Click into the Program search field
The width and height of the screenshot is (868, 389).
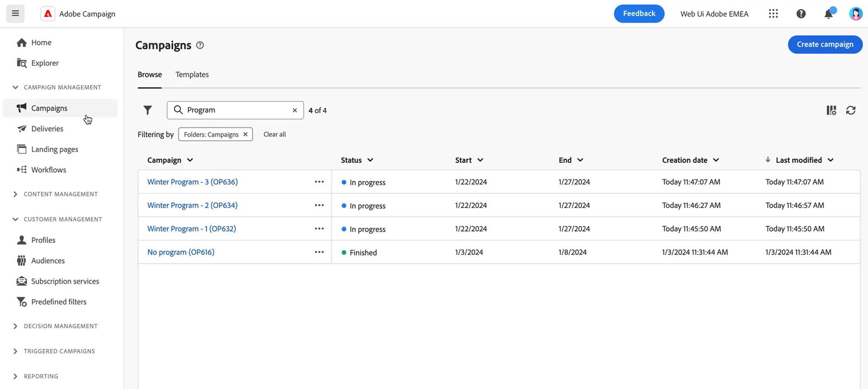pos(235,110)
